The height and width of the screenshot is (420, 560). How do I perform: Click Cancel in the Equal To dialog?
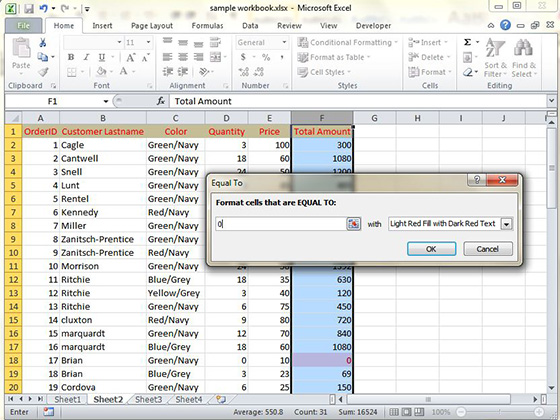tap(488, 249)
